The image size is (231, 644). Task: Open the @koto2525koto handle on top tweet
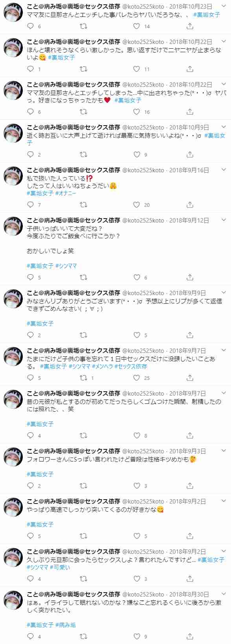pyautogui.click(x=143, y=6)
